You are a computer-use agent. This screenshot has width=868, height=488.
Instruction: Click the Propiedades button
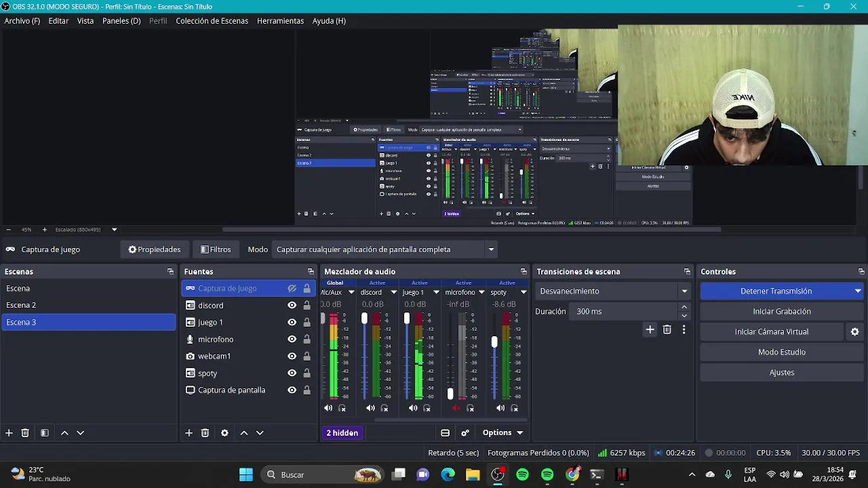(155, 249)
